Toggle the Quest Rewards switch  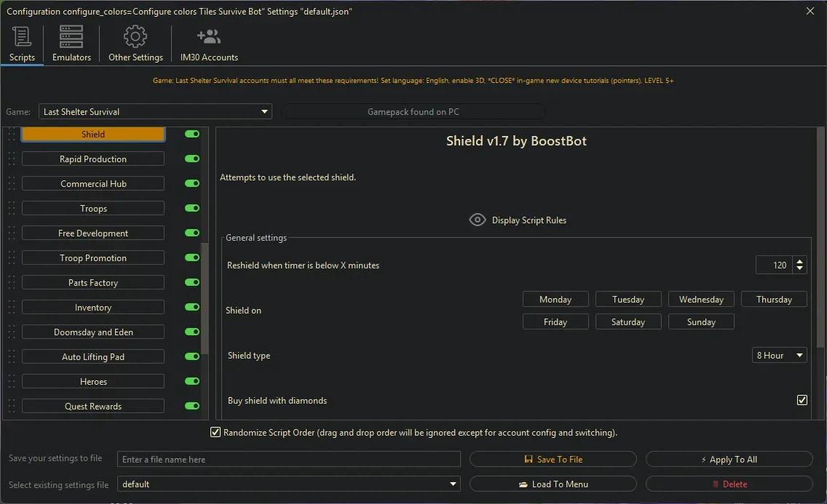click(192, 406)
